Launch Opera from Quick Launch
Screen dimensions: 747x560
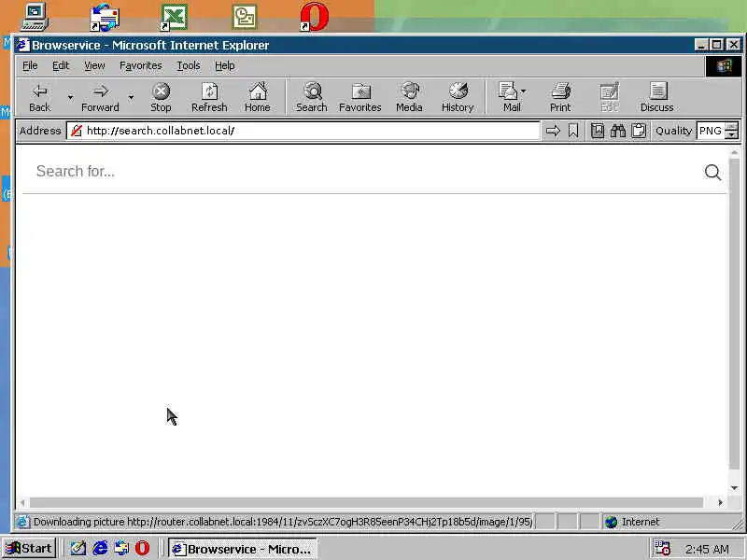(143, 549)
